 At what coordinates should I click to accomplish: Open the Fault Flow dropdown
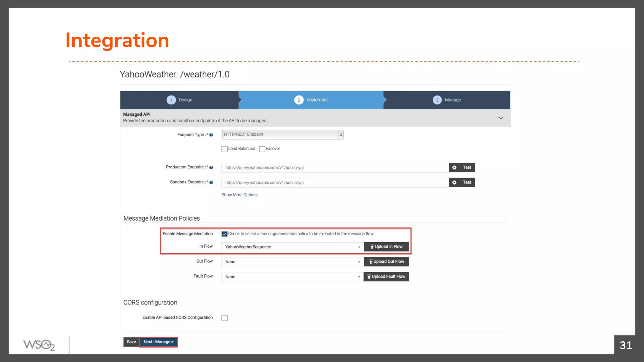click(292, 277)
